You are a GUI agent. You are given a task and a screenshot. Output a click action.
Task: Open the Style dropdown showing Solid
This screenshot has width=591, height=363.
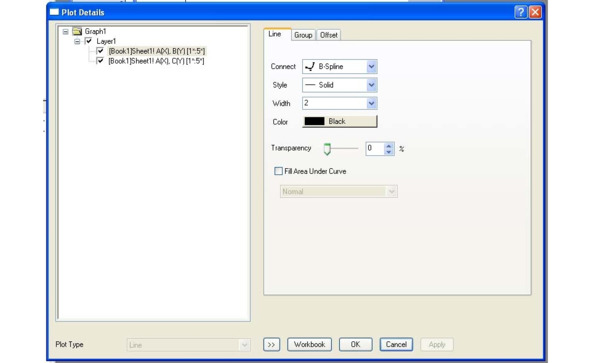pos(371,85)
